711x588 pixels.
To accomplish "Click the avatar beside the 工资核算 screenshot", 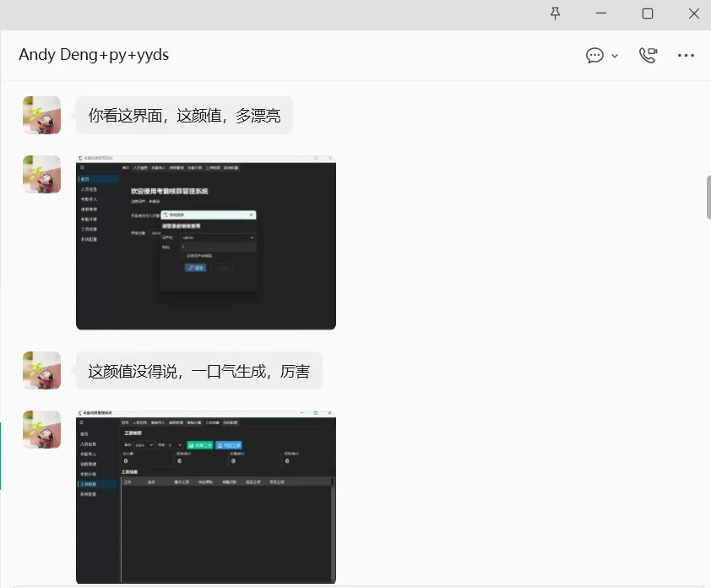I will (x=41, y=430).
